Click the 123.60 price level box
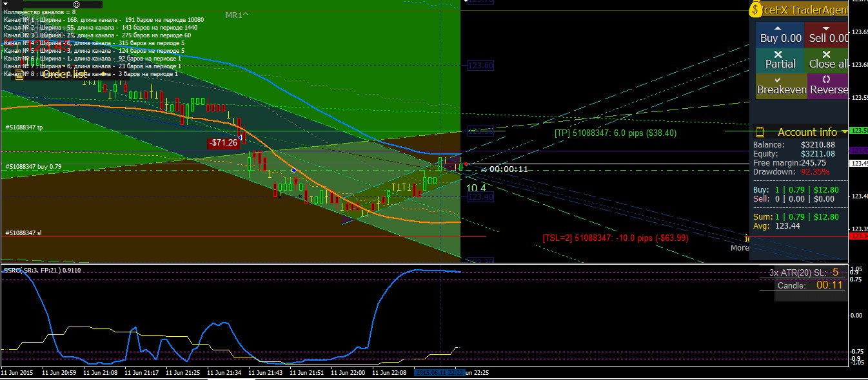The width and height of the screenshot is (868, 380). click(480, 65)
